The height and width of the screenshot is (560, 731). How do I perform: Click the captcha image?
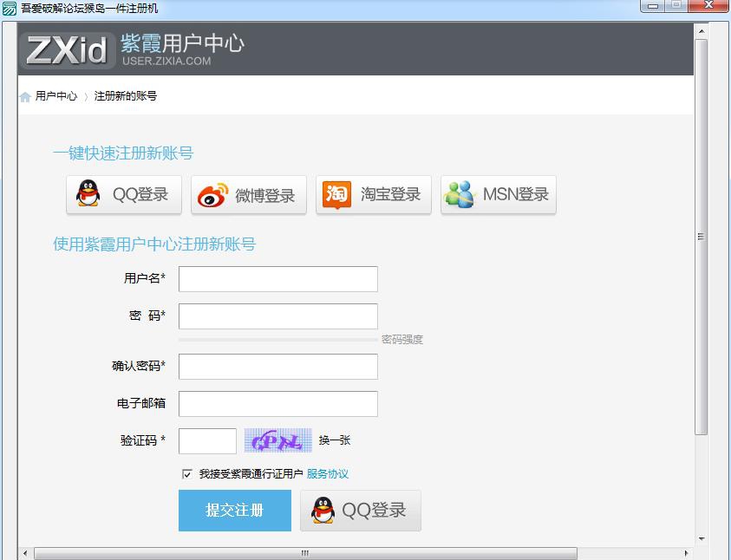[x=277, y=440]
